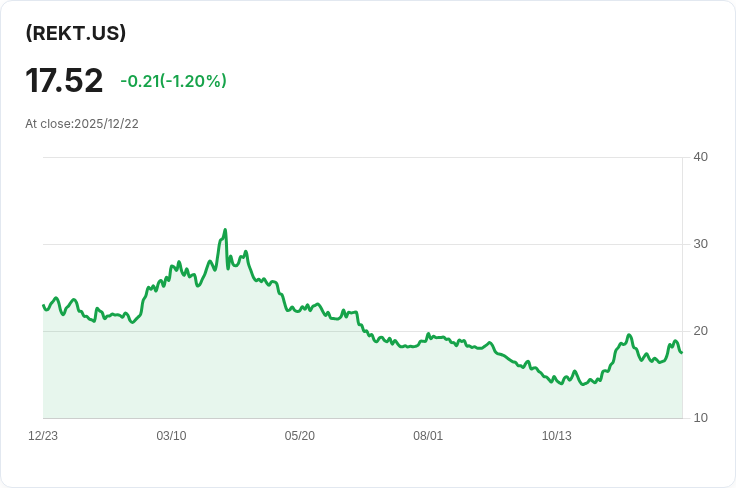736x488 pixels.
Task: Click the At close:2025/12/22 timestamp
Action: 82,124
